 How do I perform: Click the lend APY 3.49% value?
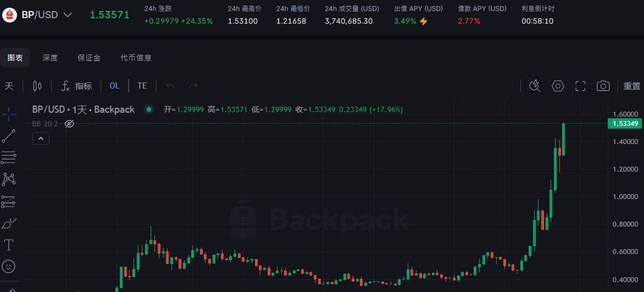[x=405, y=21]
